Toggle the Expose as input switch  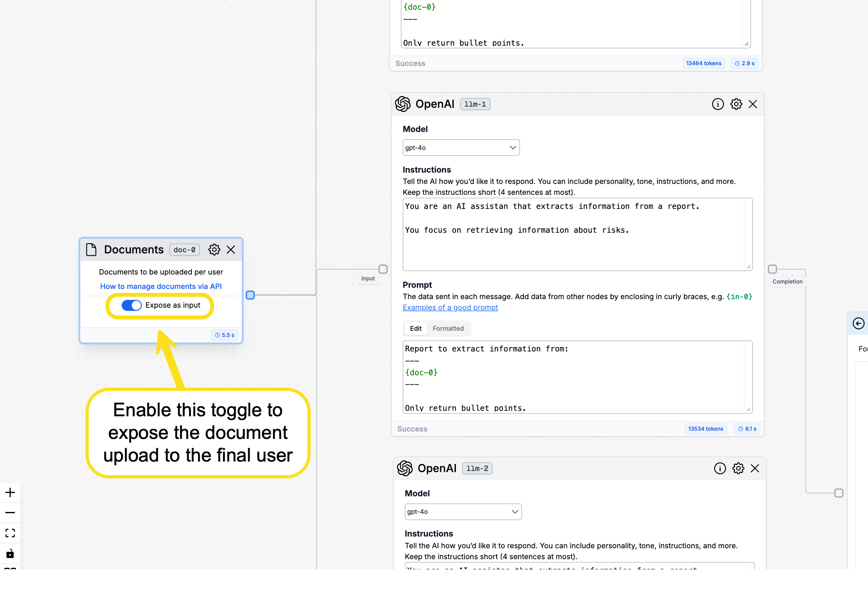click(x=130, y=305)
